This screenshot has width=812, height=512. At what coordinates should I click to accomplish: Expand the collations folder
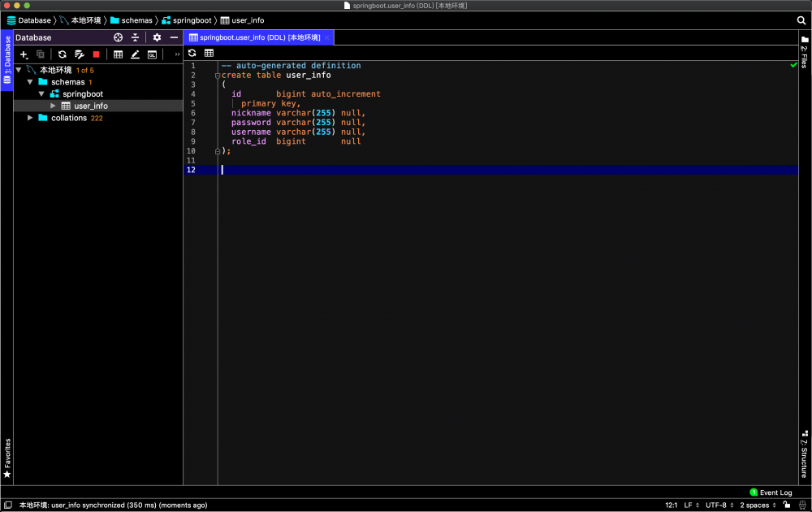tap(31, 118)
